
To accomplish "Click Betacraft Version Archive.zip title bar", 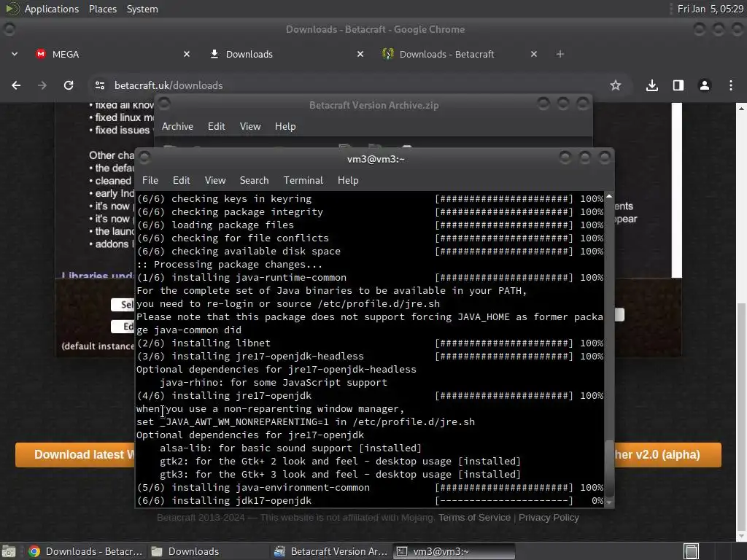I will (374, 105).
